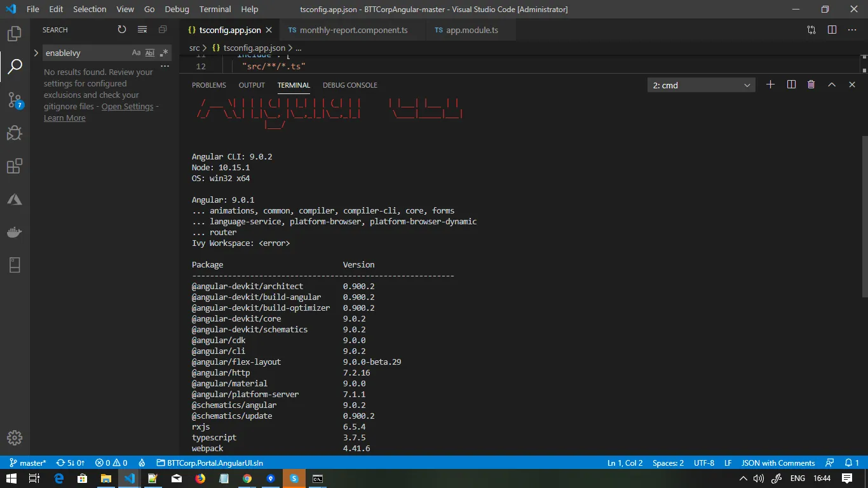868x488 pixels.
Task: Open the Explorer view in the activity bar
Action: tap(15, 34)
